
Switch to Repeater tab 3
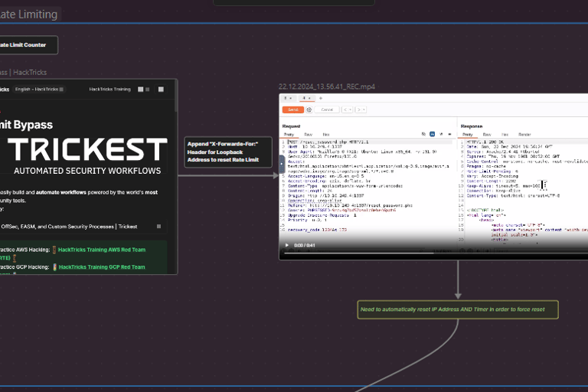pyautogui.click(x=286, y=98)
